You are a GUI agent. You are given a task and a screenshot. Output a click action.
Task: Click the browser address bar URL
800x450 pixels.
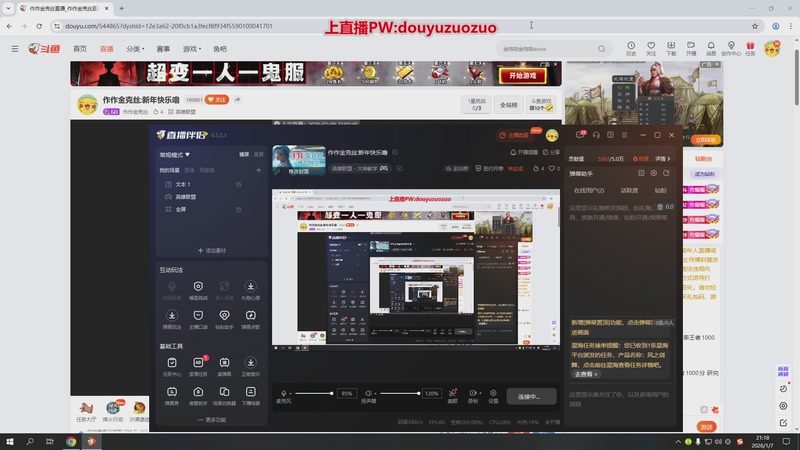[169, 26]
